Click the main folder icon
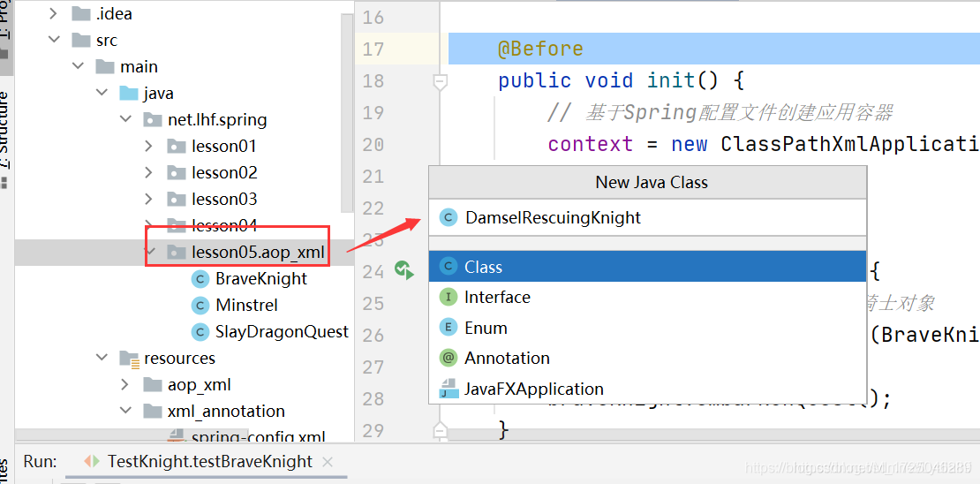Screen dimensions: 980x484 (105, 66)
